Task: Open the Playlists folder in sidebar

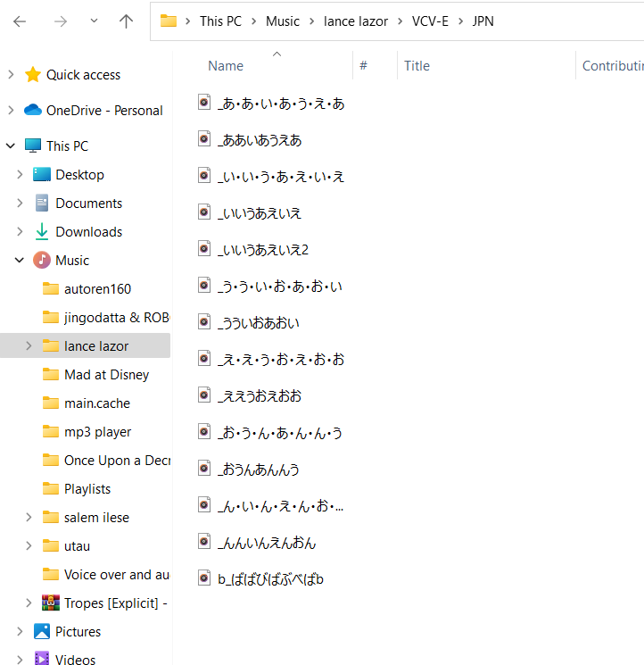Action: [x=87, y=488]
